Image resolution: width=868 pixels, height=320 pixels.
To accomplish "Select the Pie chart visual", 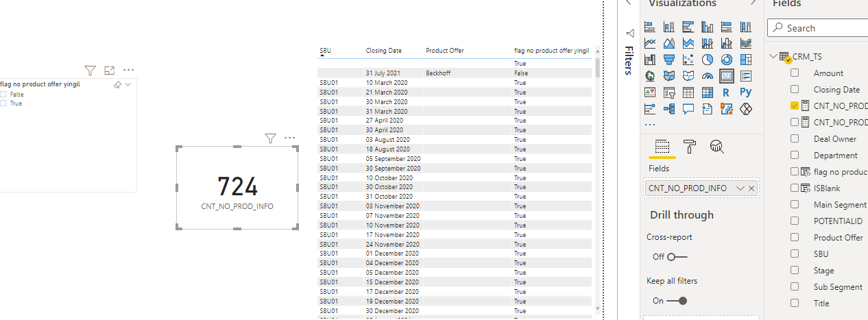I will click(708, 60).
